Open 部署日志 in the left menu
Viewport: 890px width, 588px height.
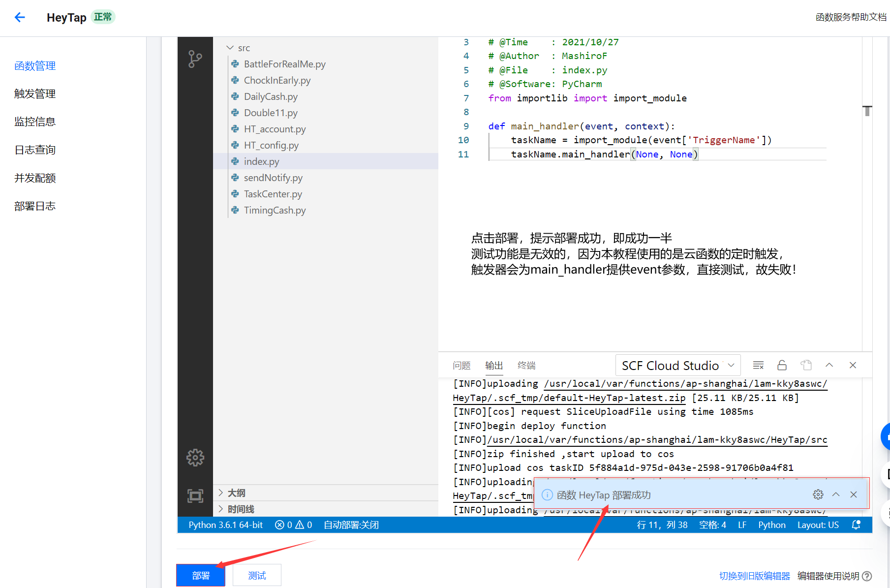click(x=35, y=206)
